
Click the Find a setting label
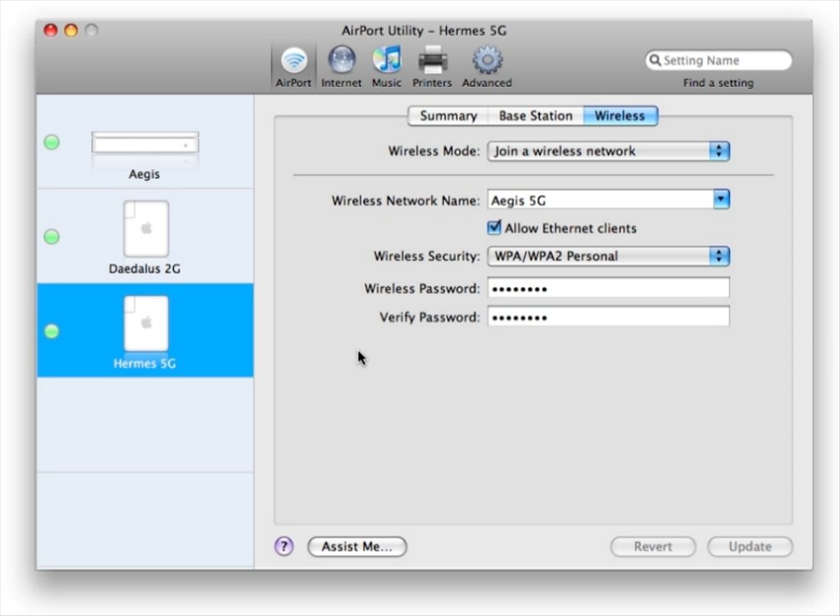(718, 82)
